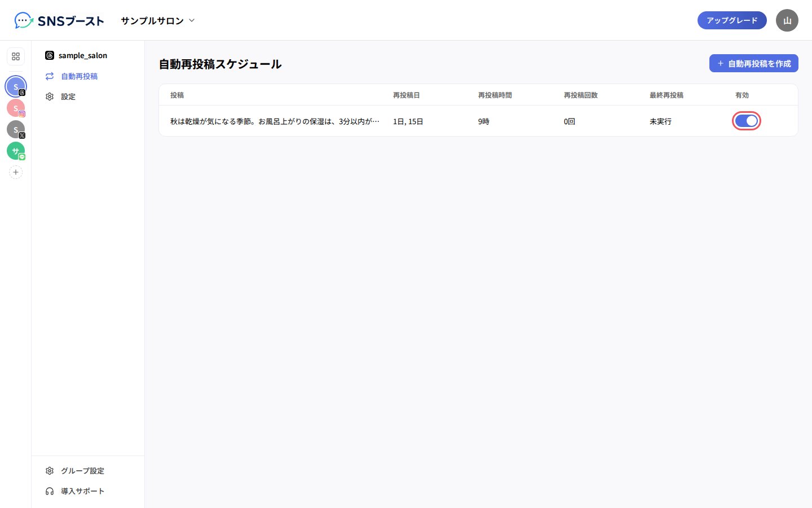Screen dimensions: 812x508
Task: Click the 再投稿時間 column header
Action: [495, 95]
